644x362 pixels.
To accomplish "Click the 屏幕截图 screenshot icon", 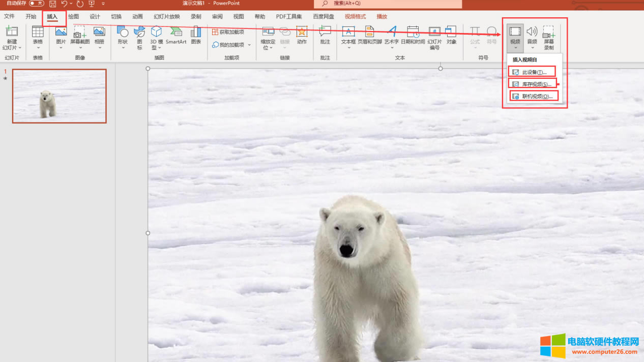I will (79, 32).
